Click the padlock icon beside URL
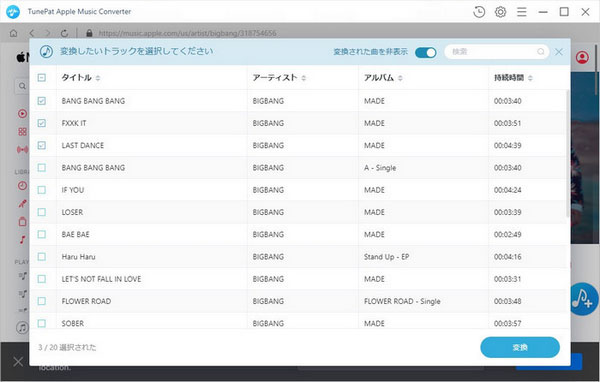The height and width of the screenshot is (382, 600). [x=89, y=33]
